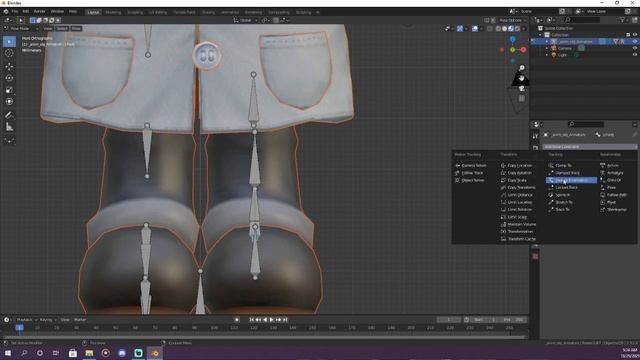The height and width of the screenshot is (360, 640).
Task: Choose Copy Rotation constraint
Action: point(517,173)
